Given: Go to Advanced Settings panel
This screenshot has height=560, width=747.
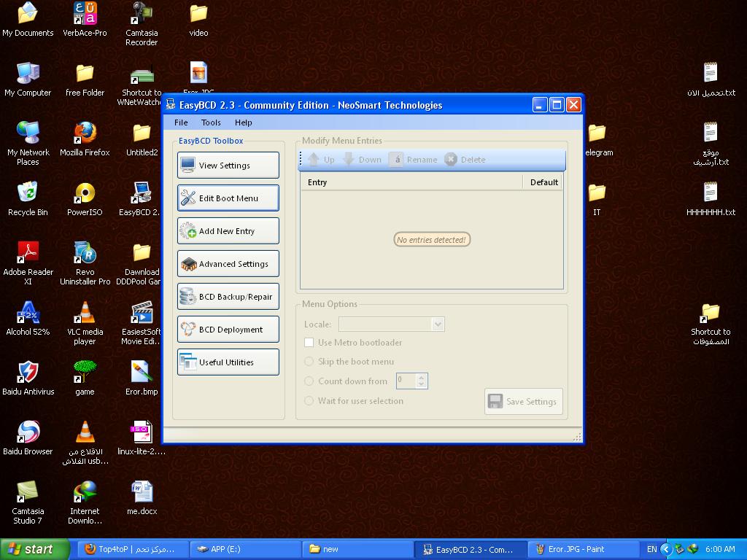Looking at the screenshot, I should [228, 264].
